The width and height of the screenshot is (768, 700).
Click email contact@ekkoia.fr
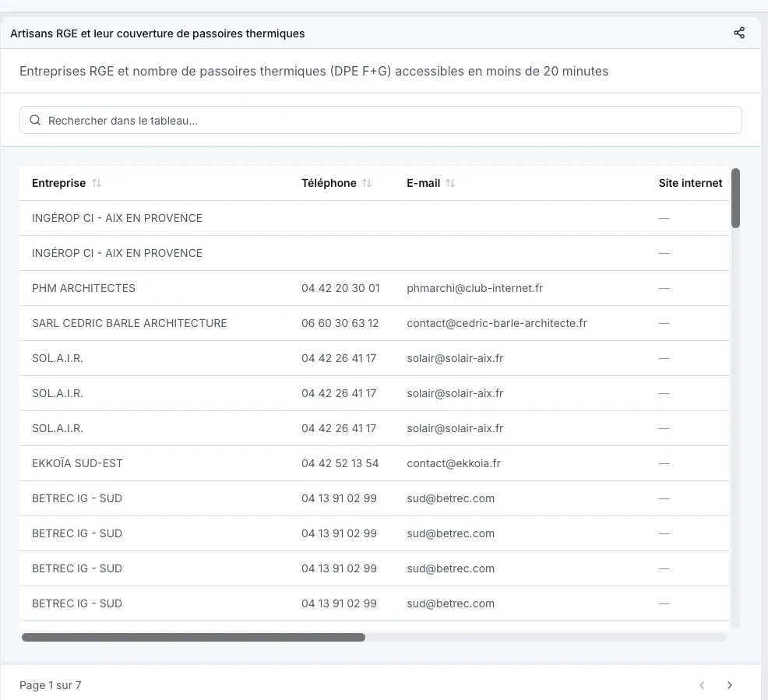(x=453, y=463)
